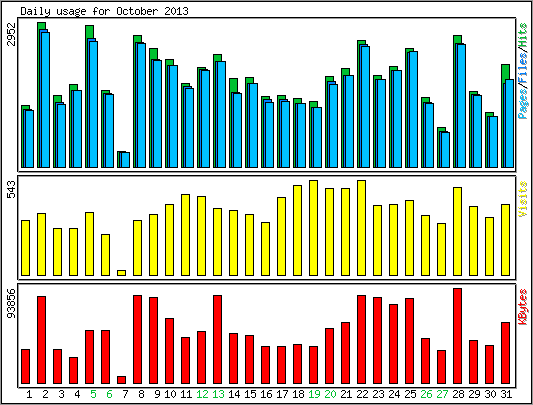Select the red KBytes bar for day 10
Screen dimensions: 533x405
coord(169,351)
